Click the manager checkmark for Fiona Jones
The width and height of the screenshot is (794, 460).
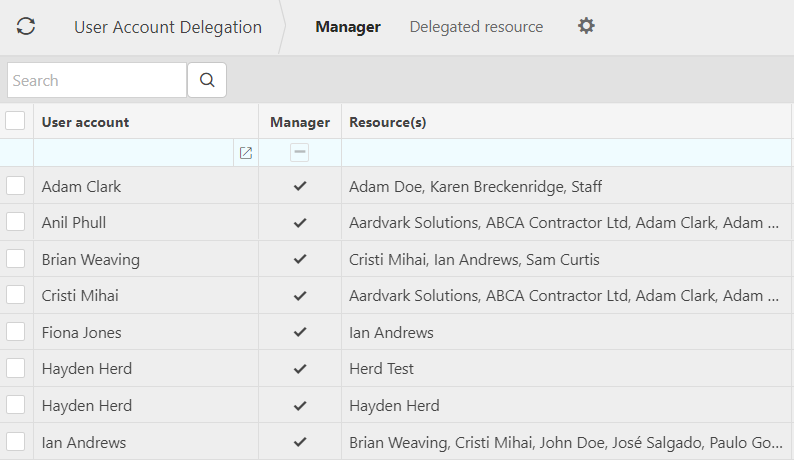pos(300,332)
